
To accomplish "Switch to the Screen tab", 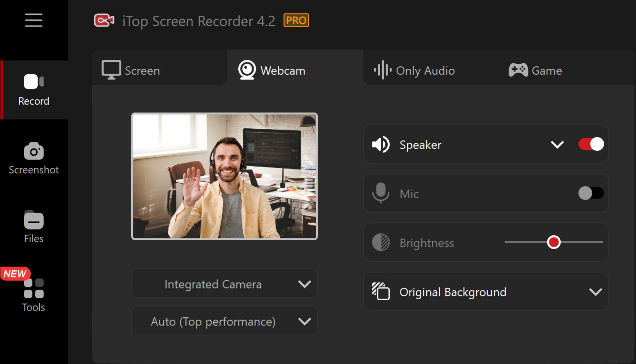I will tap(131, 70).
